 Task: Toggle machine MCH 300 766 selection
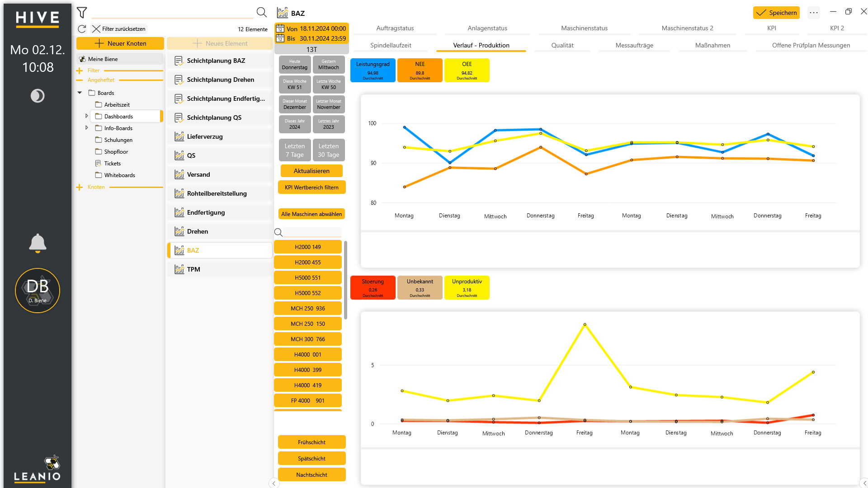coord(308,339)
